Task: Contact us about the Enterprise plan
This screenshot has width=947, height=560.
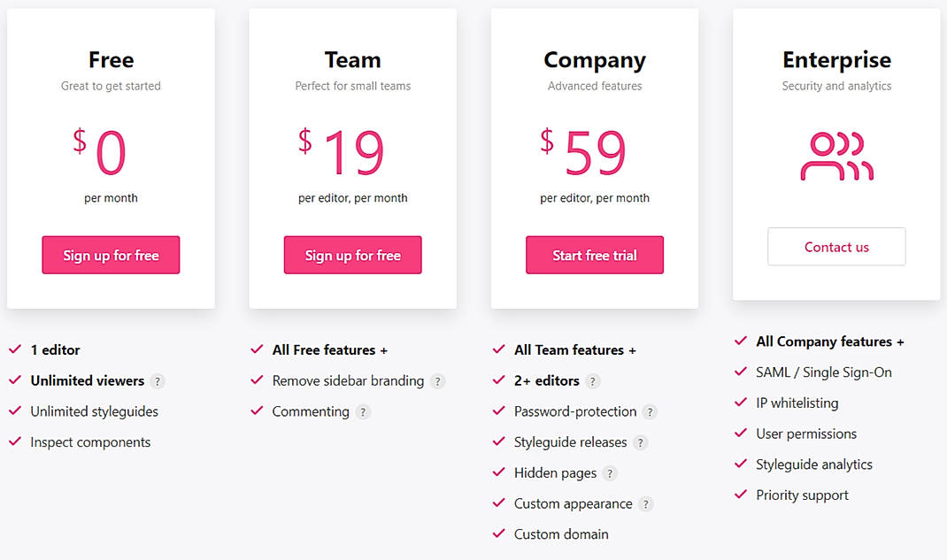Action: click(835, 247)
